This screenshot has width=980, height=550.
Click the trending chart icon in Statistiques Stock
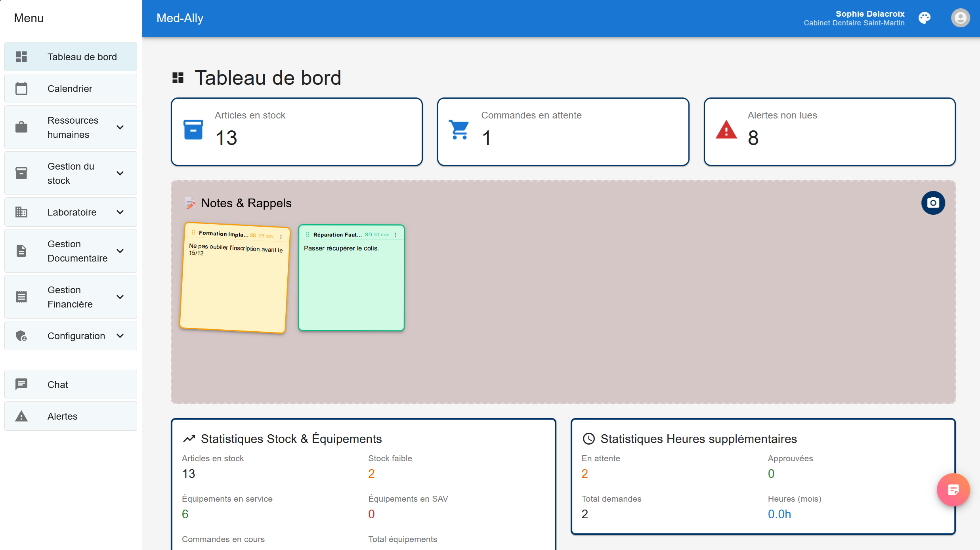(x=189, y=439)
